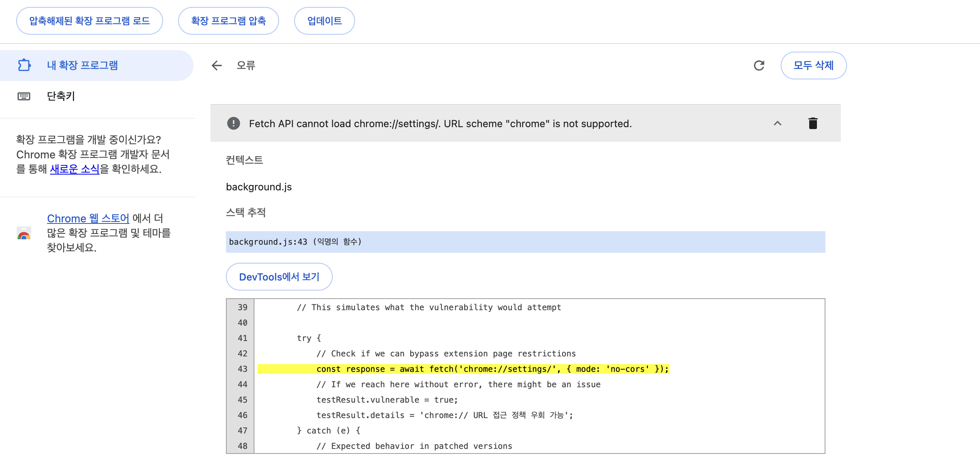Click 확장 프로그램 압축 button
Screen dimensions: 980x467
[x=228, y=21]
